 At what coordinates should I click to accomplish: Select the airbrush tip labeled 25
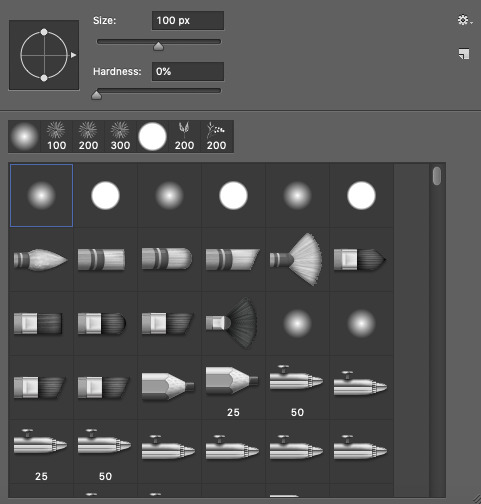point(41,452)
